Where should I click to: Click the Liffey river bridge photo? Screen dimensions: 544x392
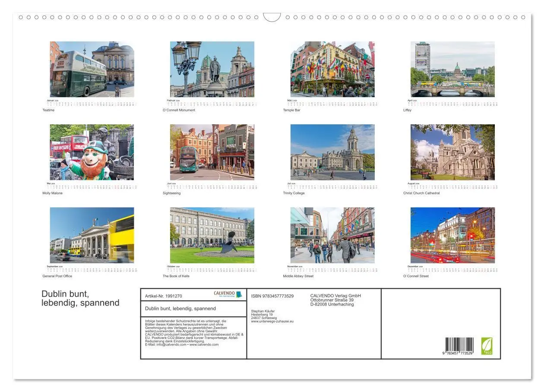(452, 70)
